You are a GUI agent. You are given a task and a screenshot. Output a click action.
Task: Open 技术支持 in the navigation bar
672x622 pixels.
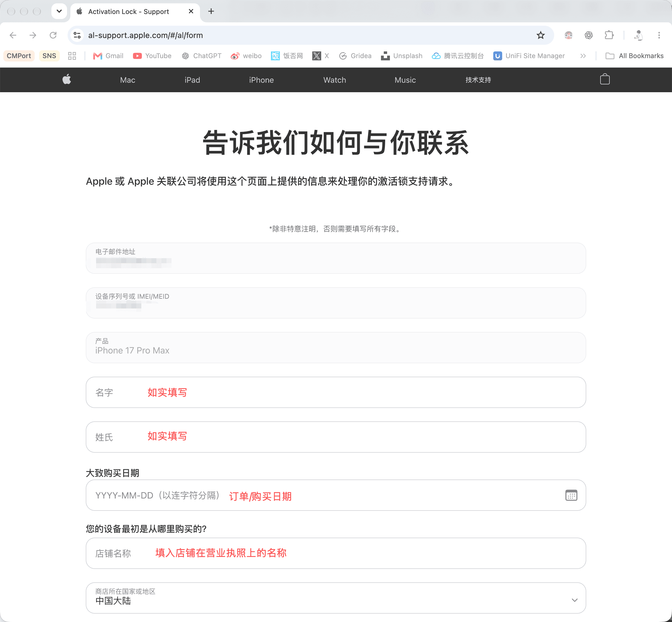478,80
